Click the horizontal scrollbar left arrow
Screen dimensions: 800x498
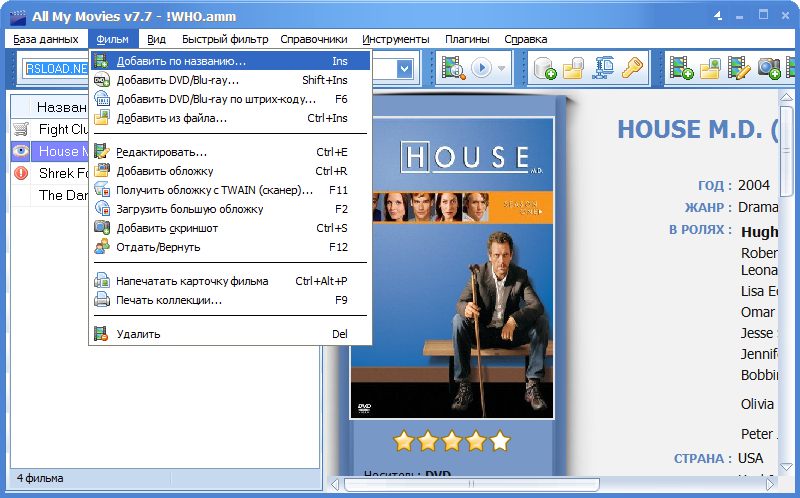[335, 484]
